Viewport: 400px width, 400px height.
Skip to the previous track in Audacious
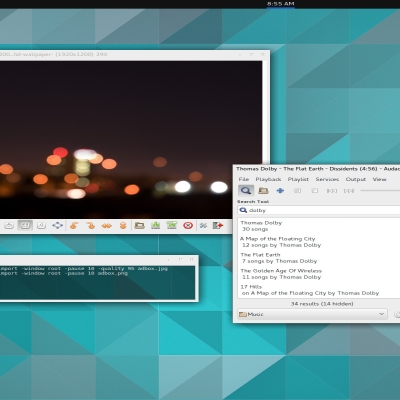coord(332,191)
